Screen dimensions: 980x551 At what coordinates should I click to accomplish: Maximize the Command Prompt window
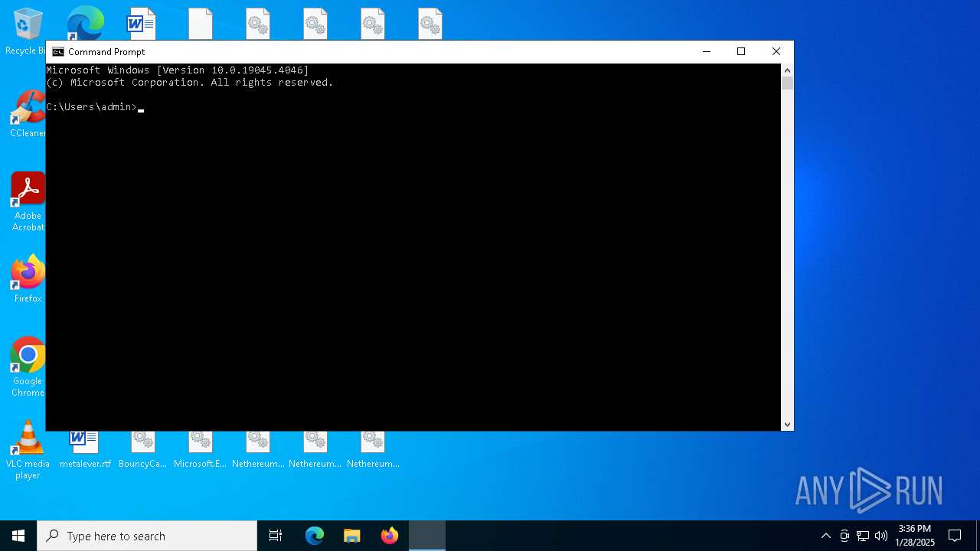point(741,51)
